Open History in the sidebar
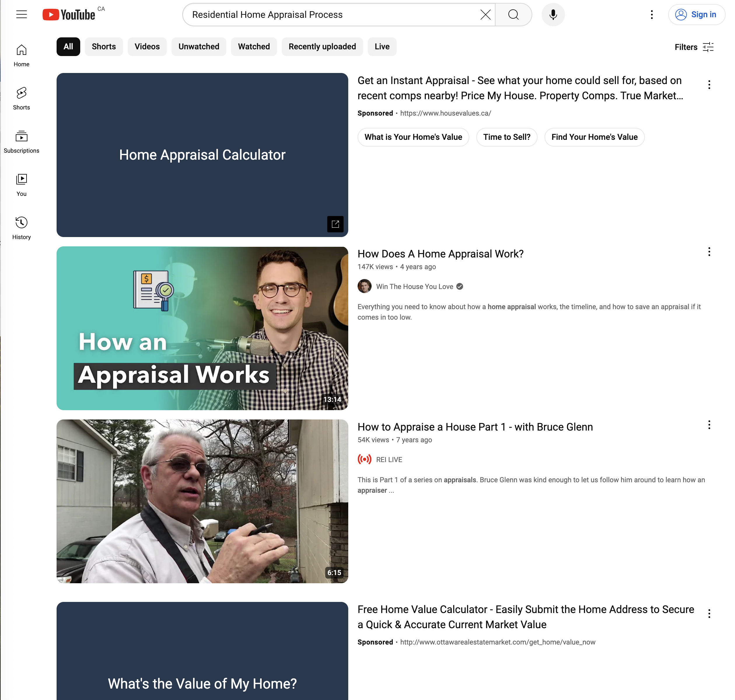This screenshot has width=735, height=700. (21, 228)
